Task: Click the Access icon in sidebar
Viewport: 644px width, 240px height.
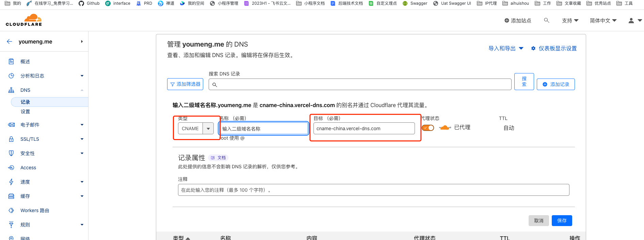Action: click(x=11, y=168)
